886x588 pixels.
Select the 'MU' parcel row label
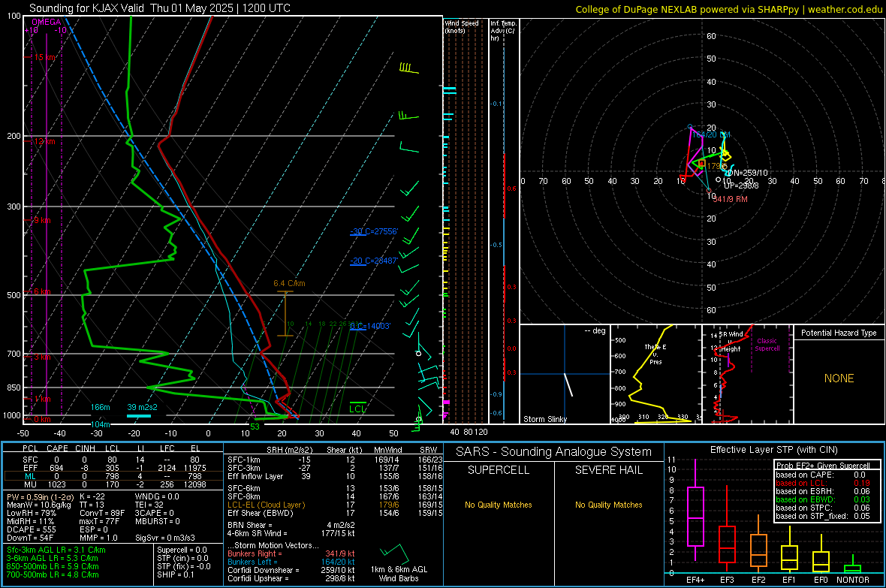[x=30, y=484]
